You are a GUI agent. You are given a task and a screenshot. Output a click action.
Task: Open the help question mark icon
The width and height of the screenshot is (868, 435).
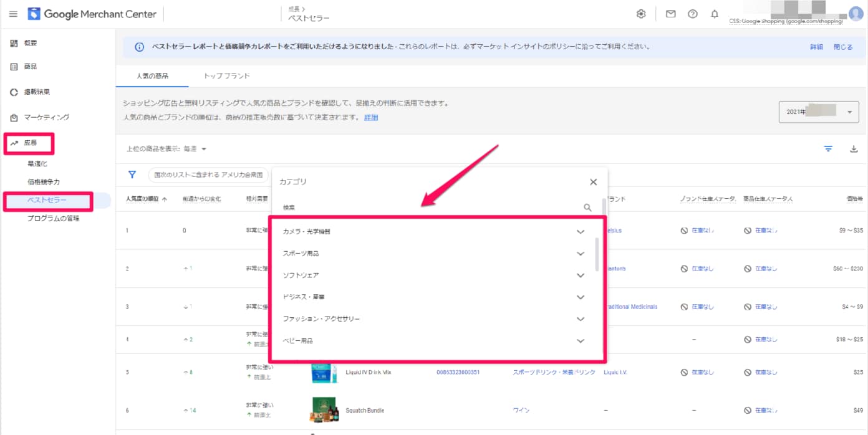[692, 14]
